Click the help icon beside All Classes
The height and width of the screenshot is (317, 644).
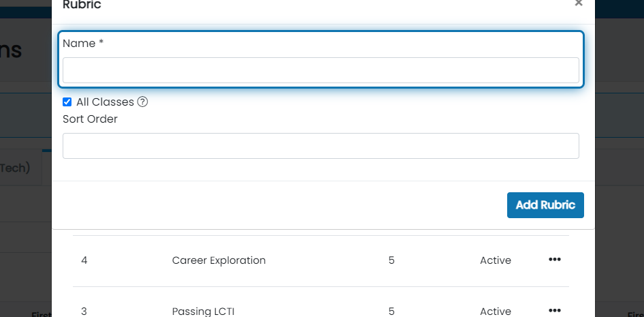click(142, 102)
